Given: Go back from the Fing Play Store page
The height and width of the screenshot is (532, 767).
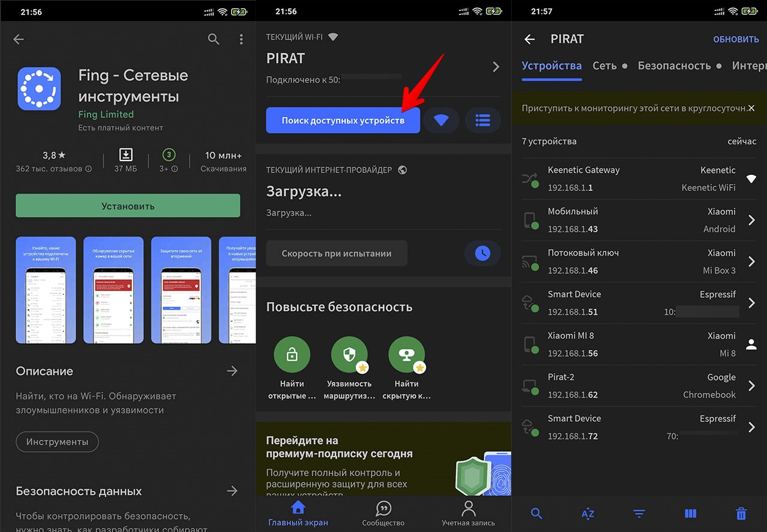Looking at the screenshot, I should pyautogui.click(x=19, y=39).
